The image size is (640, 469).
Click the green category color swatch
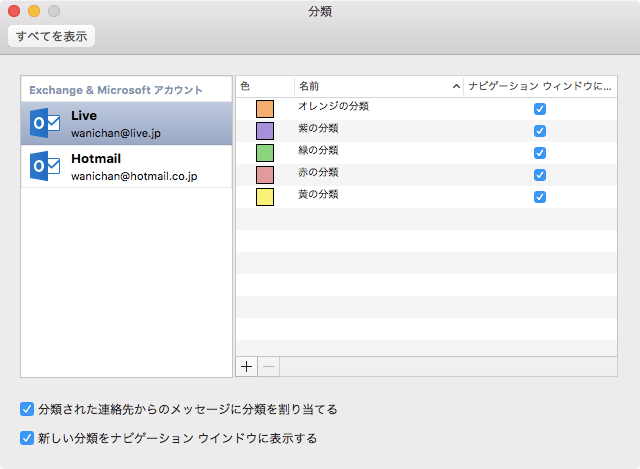[x=265, y=153]
